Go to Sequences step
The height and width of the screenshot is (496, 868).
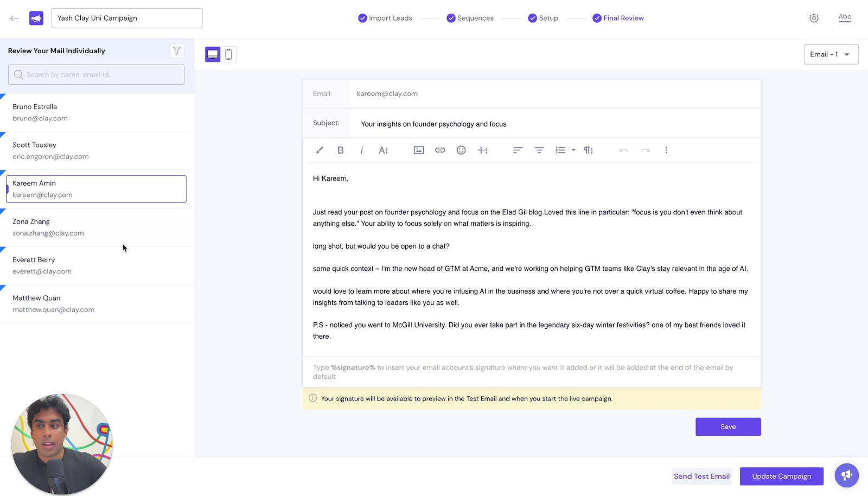coord(470,18)
